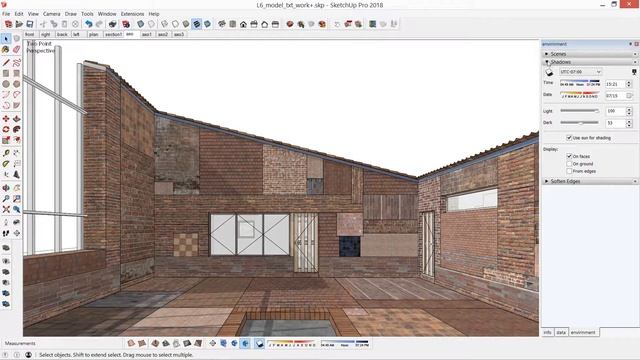
Task: Enable On ground shadow display
Action: tap(569, 163)
